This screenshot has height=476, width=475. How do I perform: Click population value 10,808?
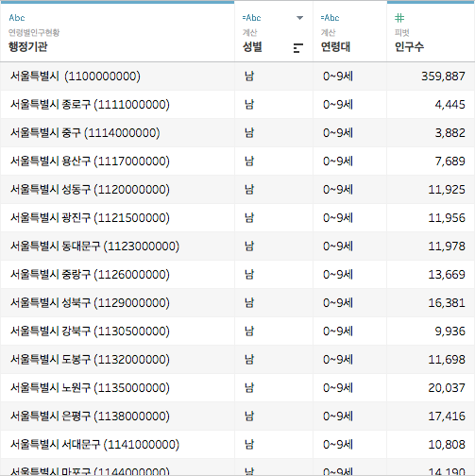(x=447, y=445)
